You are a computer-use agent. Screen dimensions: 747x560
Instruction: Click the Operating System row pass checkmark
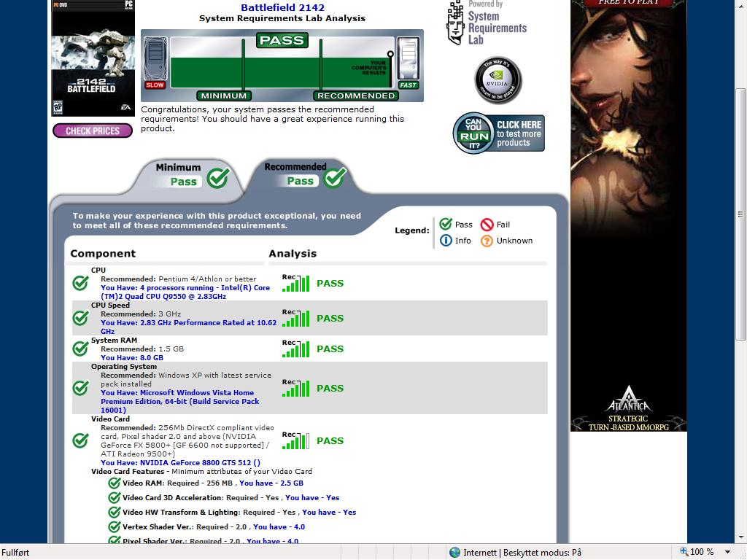[x=80, y=388]
